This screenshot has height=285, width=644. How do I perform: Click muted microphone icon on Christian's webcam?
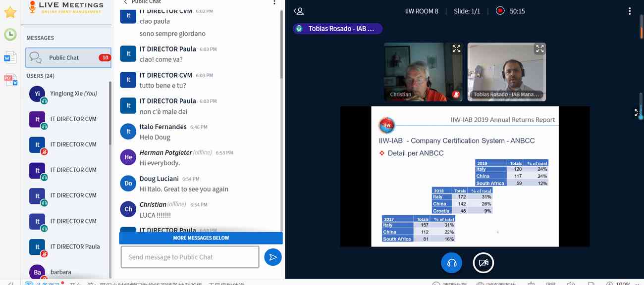pyautogui.click(x=456, y=95)
